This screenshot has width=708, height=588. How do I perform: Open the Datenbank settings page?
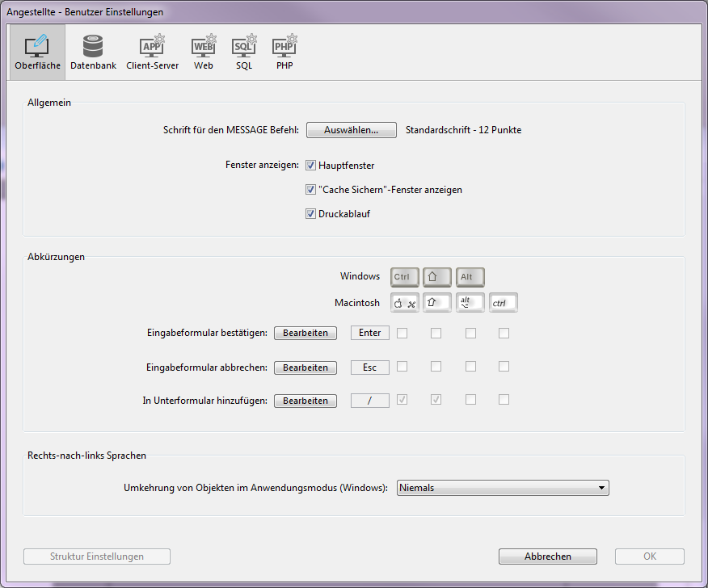[x=93, y=52]
